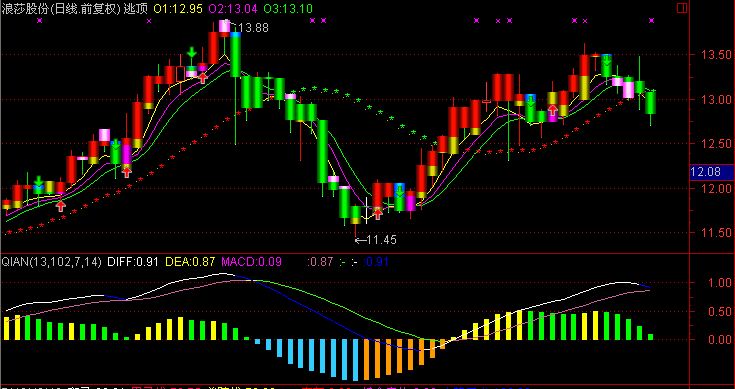The width and height of the screenshot is (735, 389).
Task: Click the O2:13.04 magenta indicator value
Action: pyautogui.click(x=233, y=9)
